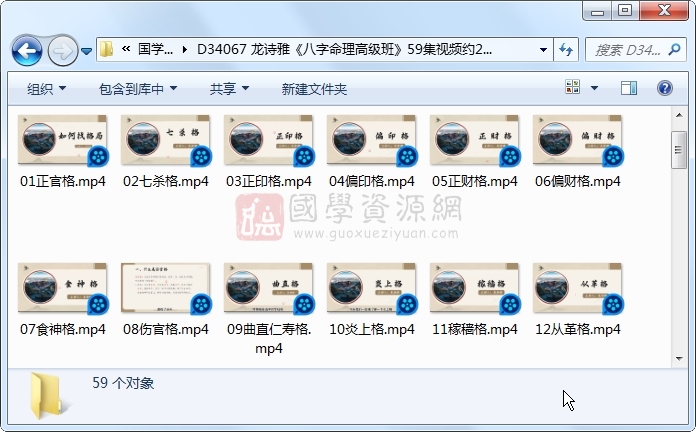Select the 国学 breadcrumb segment
Screen dimensions: 696x432
click(x=155, y=49)
